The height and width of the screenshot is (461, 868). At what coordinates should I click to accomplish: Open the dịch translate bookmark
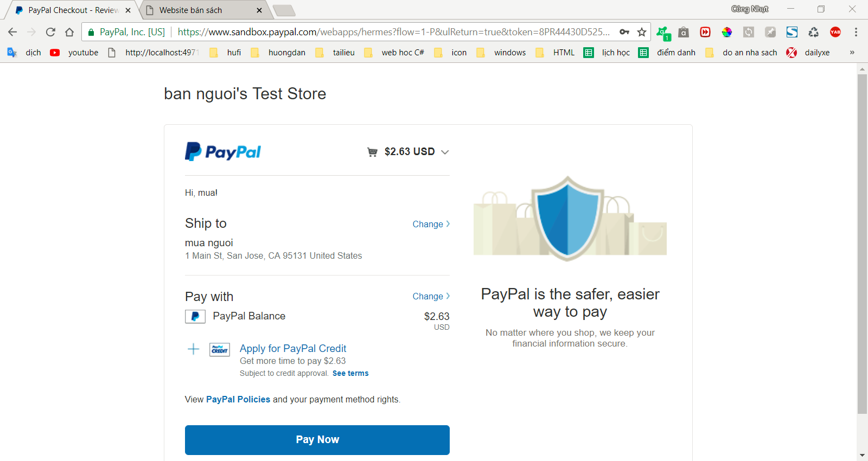pyautogui.click(x=24, y=53)
